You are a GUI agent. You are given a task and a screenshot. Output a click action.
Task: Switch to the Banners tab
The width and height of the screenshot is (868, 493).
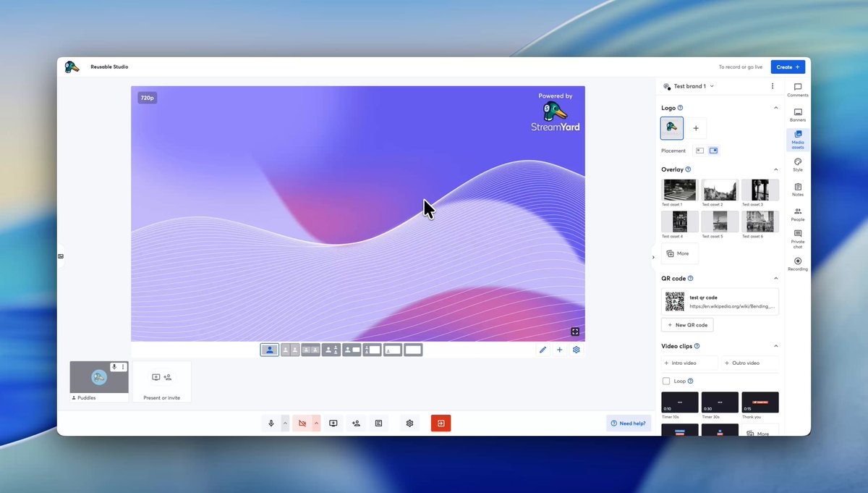click(x=798, y=115)
